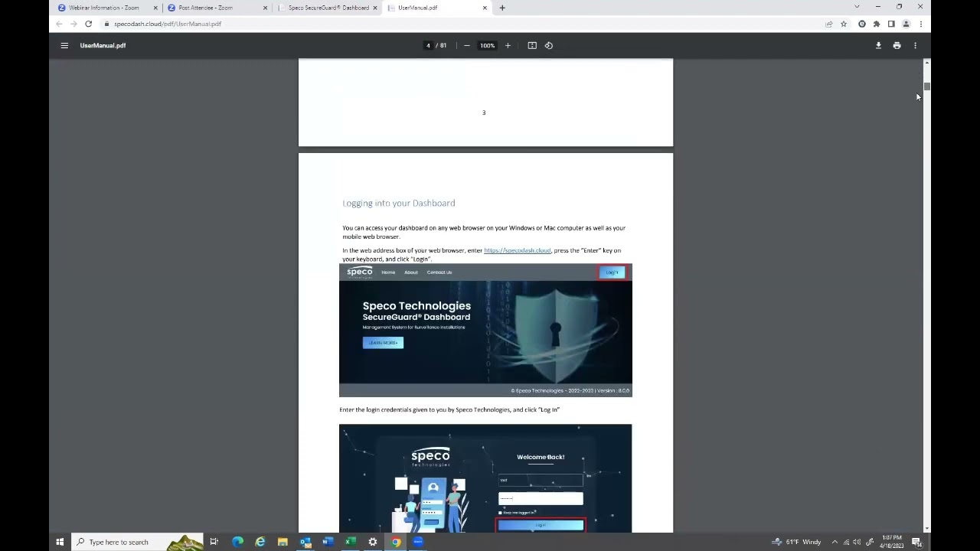Switch to Speco SecureGuard Dashboard tab
The height and width of the screenshot is (551, 980).
[328, 8]
